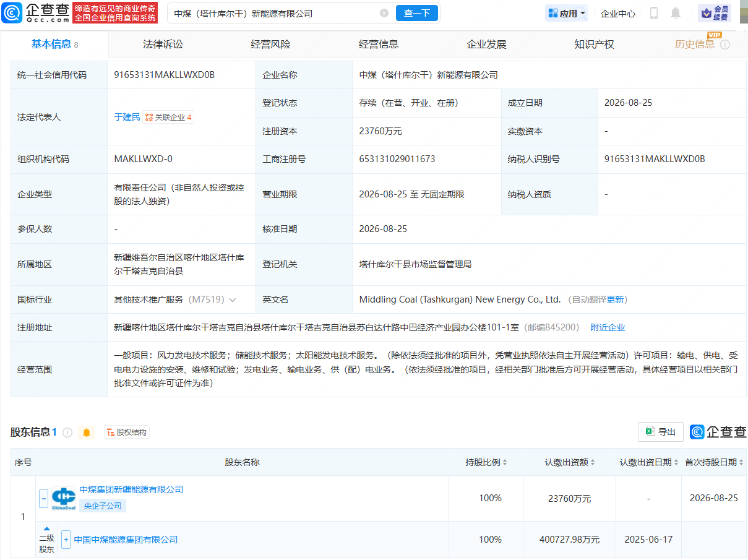Open 中国中煤能源集团有限公司 link
The width and height of the screenshot is (748, 560).
126,540
